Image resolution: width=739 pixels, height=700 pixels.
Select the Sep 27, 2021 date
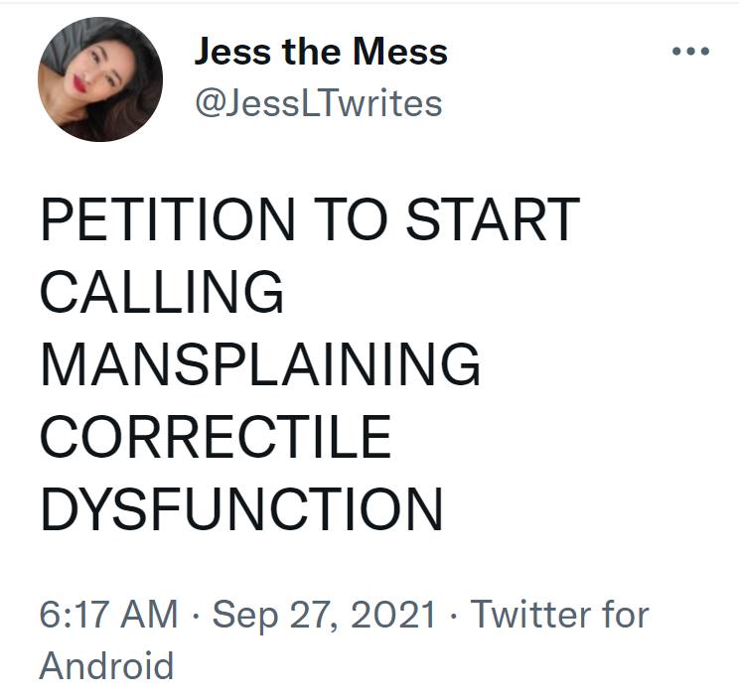[x=324, y=615]
